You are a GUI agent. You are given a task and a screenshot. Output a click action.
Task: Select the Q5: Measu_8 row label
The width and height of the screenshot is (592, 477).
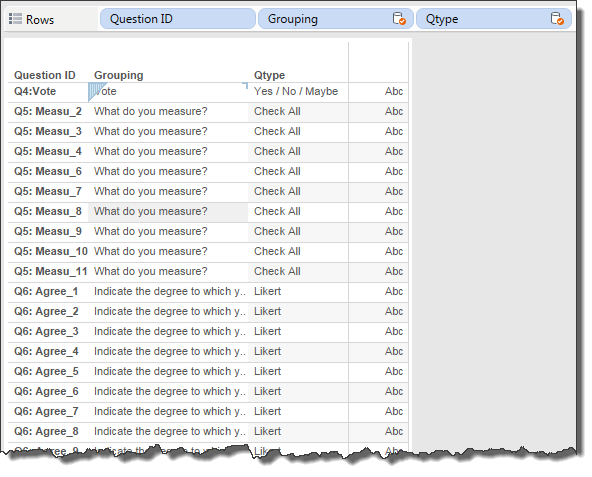(x=48, y=211)
